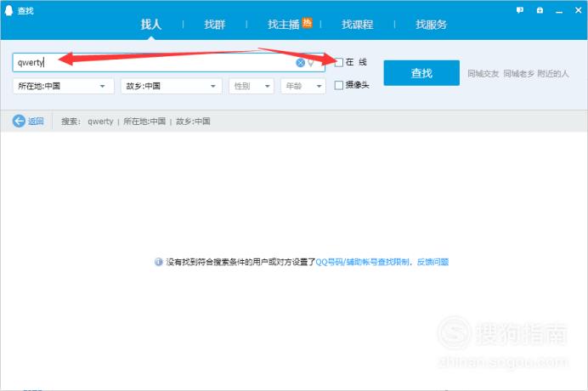Click the location pin icon in search box
The height and width of the screenshot is (391, 588).
(310, 63)
